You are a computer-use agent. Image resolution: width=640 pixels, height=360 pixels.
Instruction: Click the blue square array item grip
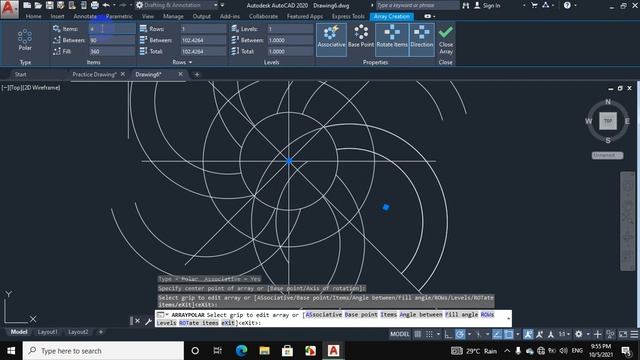(x=386, y=207)
